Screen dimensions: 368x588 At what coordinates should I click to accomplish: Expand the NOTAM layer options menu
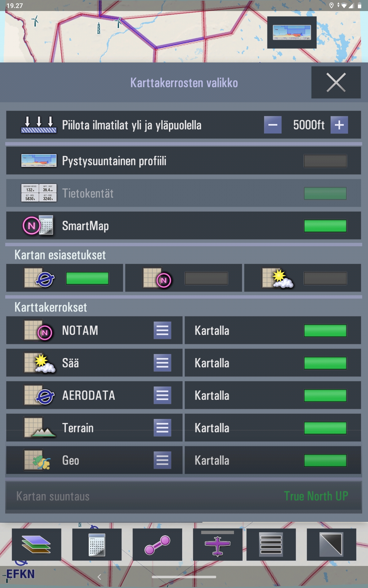click(163, 330)
